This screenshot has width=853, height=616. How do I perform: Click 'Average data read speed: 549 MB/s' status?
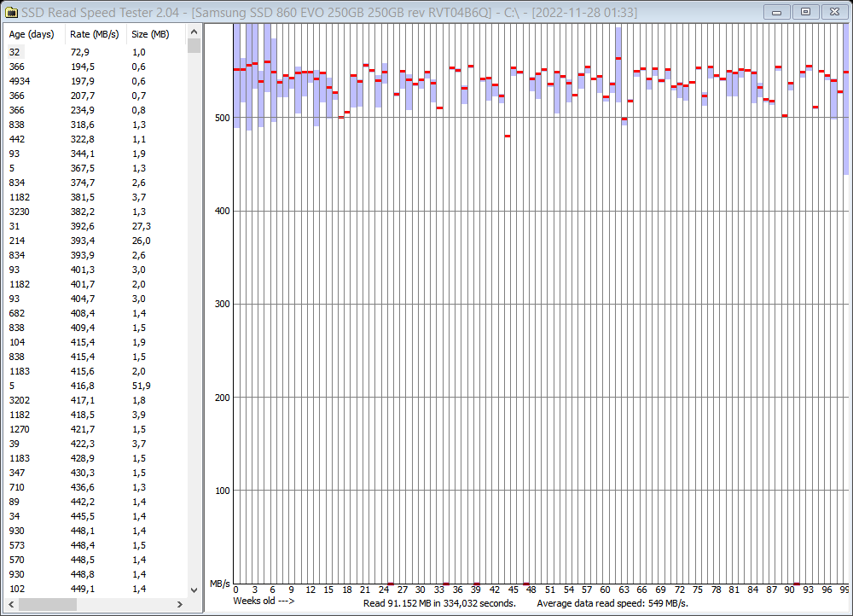point(612,603)
